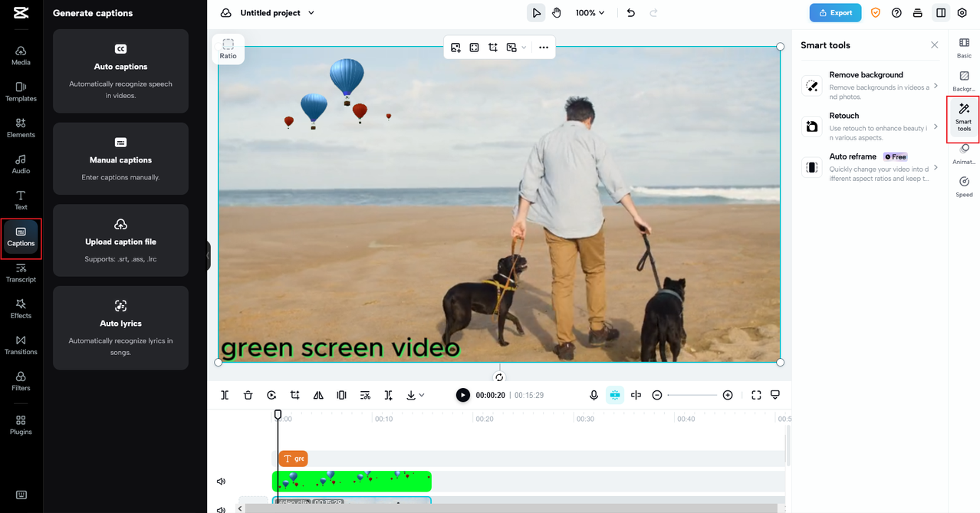Mute the green screen track
The image size is (980, 513).
221,482
